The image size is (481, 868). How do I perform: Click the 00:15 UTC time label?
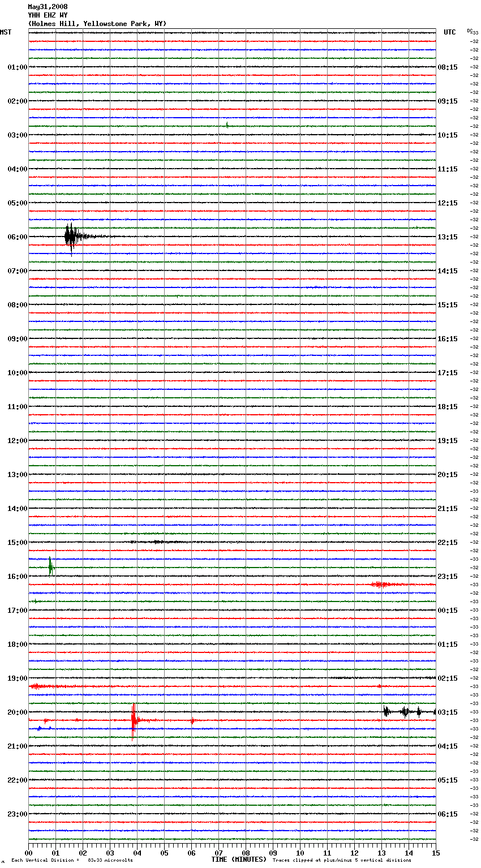[x=448, y=611]
